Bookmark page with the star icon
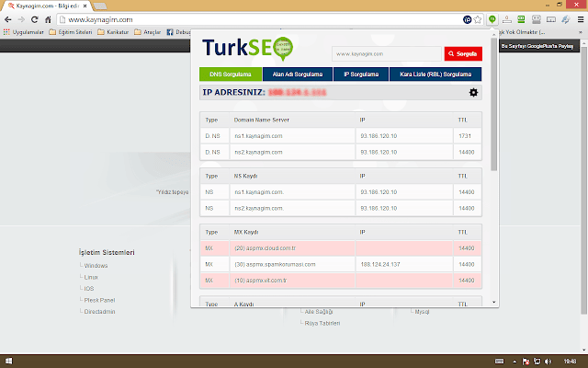Image resolution: width=588 pixels, height=368 pixels. click(x=478, y=19)
